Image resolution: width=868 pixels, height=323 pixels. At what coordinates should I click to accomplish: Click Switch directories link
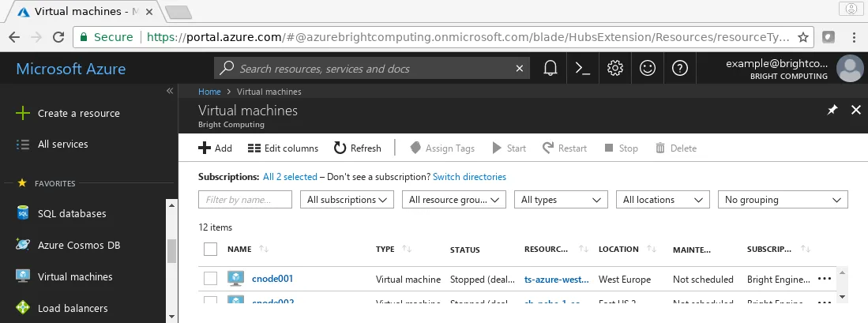469,177
